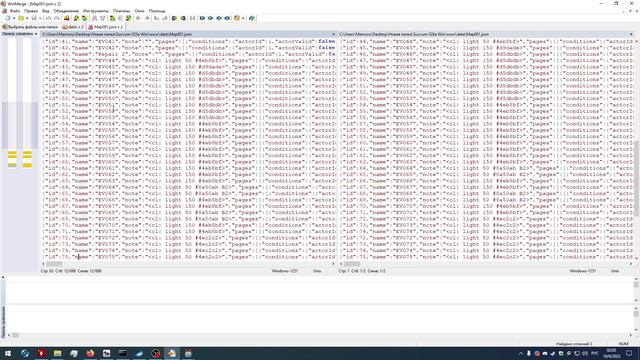Click the first blue copy arrow icon
The height and width of the screenshot is (360, 640).
(x=202, y=18)
